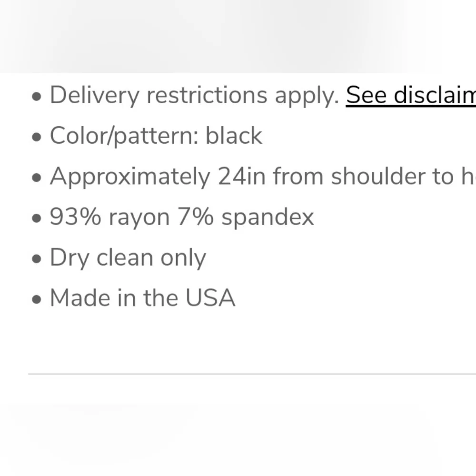Click the Delivery restrictions apply text
This screenshot has height=476, width=476.
tap(194, 95)
